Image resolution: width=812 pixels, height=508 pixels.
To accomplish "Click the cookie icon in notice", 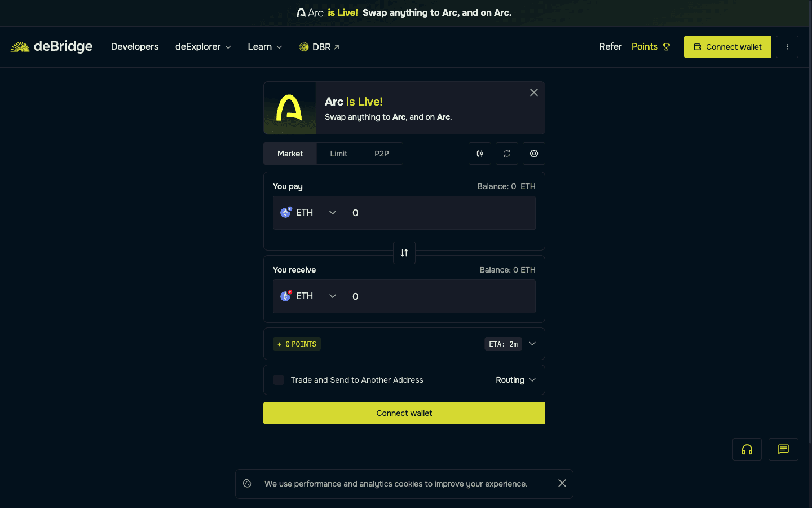I will tap(247, 483).
